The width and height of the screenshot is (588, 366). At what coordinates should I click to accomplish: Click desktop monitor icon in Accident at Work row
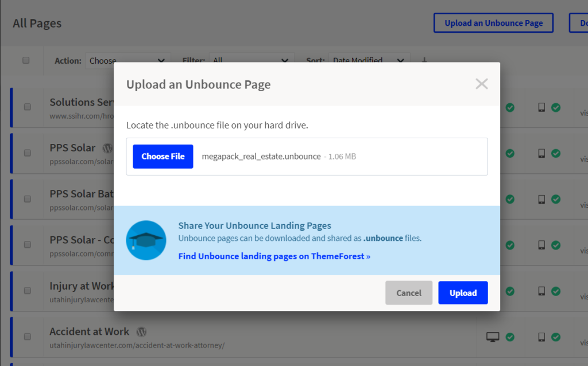[492, 337]
